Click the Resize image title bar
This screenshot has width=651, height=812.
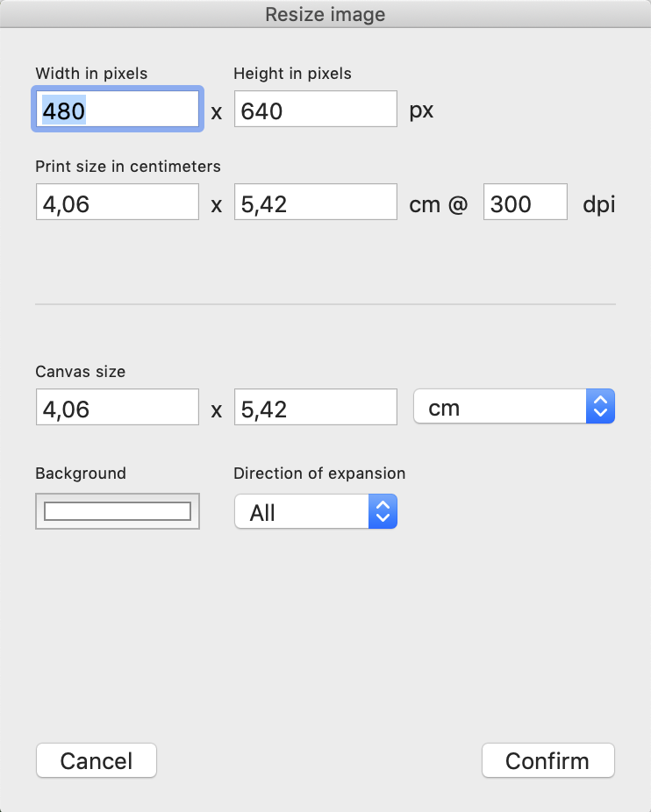325,14
